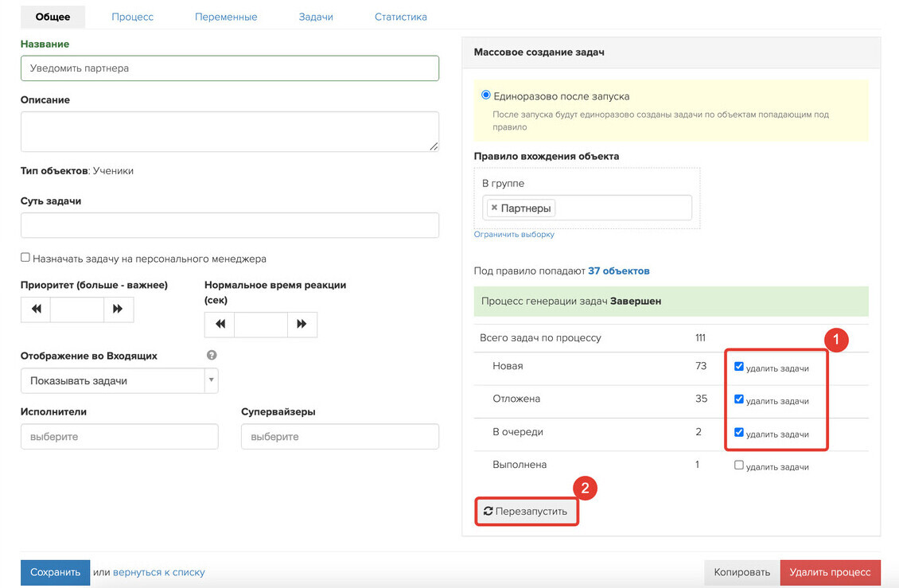This screenshot has width=899, height=588.
Task: Open the Показывать задачи dropdown
Action: [x=119, y=381]
